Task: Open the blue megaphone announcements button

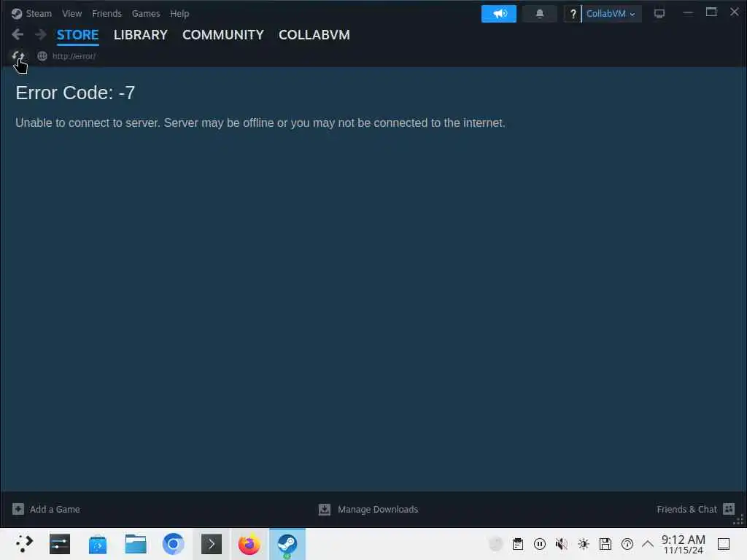Action: [499, 14]
